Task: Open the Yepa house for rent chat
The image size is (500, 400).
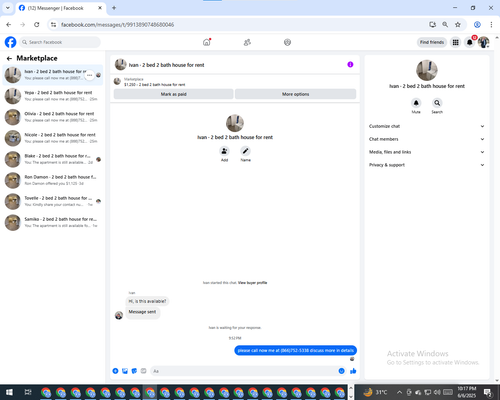Action: point(53,96)
